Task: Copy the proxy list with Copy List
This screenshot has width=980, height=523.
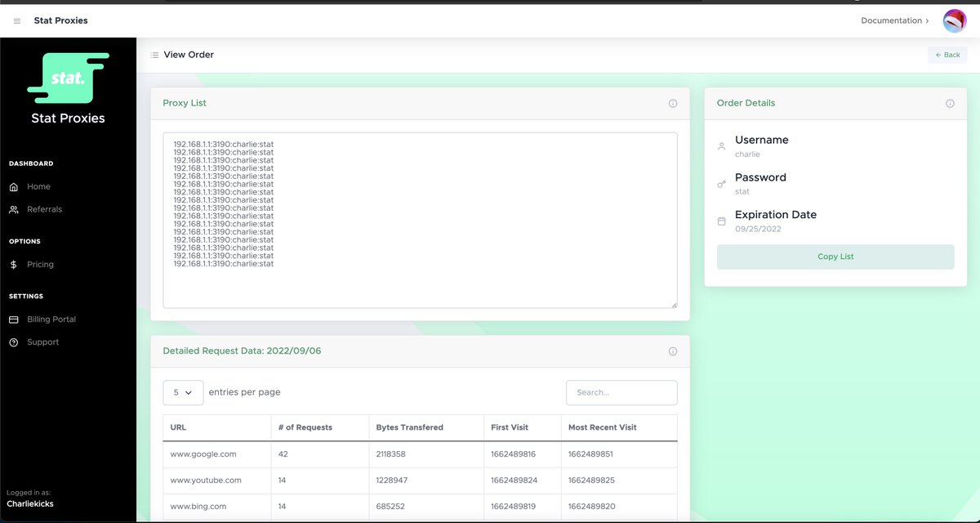Action: click(x=835, y=257)
